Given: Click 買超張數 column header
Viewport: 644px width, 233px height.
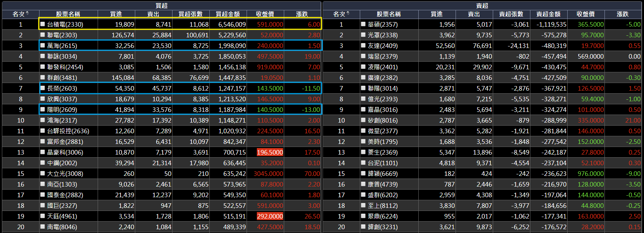Looking at the screenshot, I should 191,14.
